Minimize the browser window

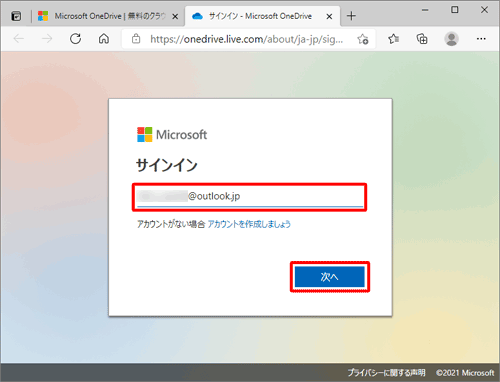(425, 10)
